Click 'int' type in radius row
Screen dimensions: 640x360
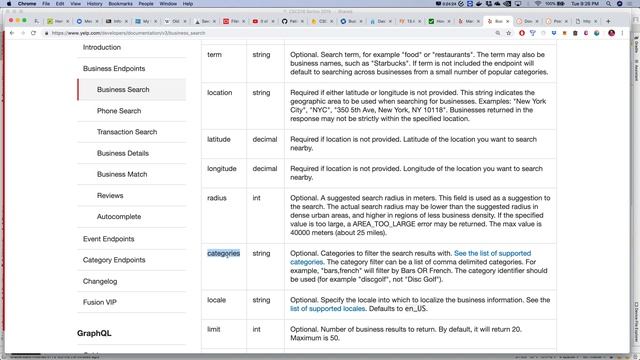click(256, 198)
